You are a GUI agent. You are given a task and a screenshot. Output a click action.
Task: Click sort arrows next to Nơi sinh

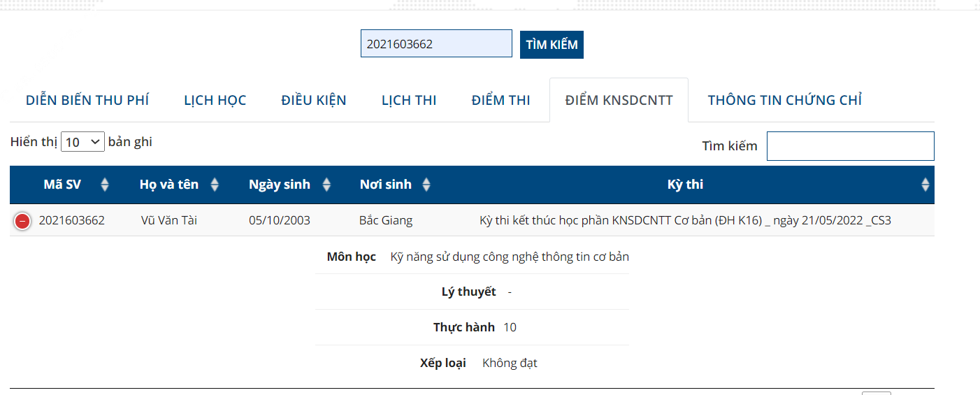coord(426,185)
